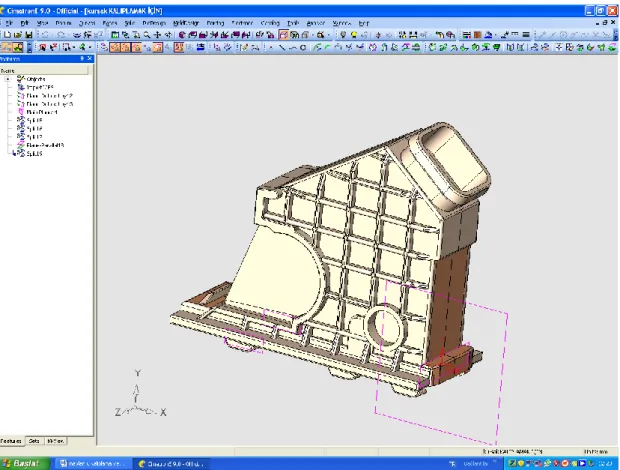
Task: Open the View menu
Action: [42, 23]
